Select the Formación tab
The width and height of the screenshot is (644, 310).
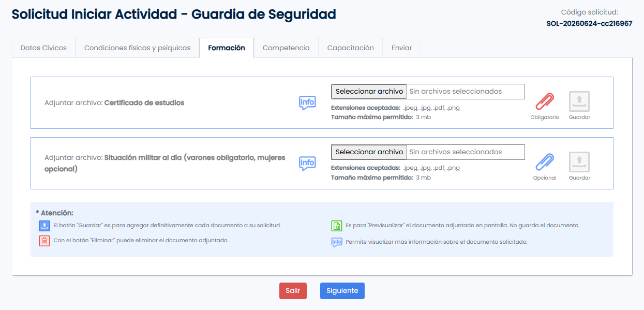coord(227,48)
